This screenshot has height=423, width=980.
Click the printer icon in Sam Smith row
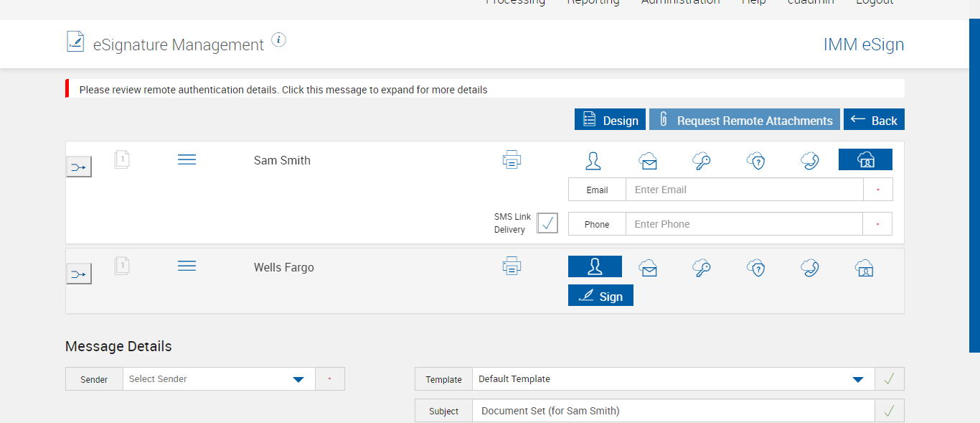(512, 160)
